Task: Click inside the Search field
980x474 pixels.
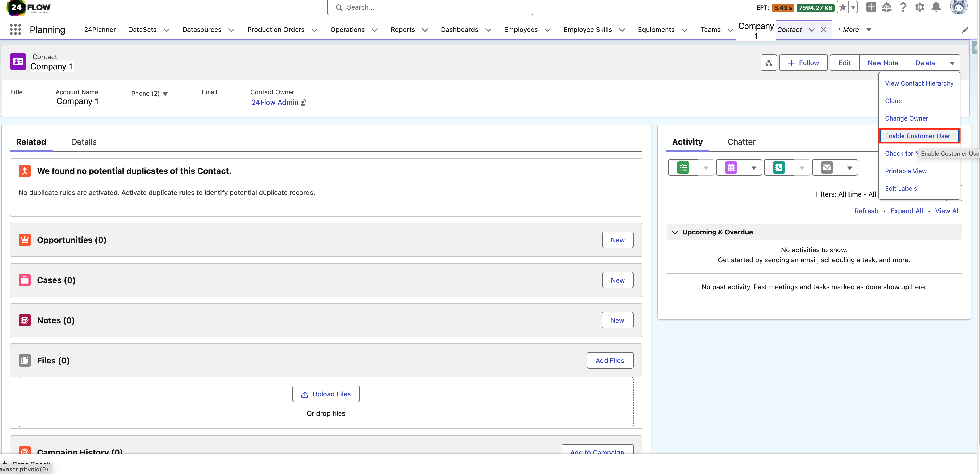Action: [x=430, y=7]
